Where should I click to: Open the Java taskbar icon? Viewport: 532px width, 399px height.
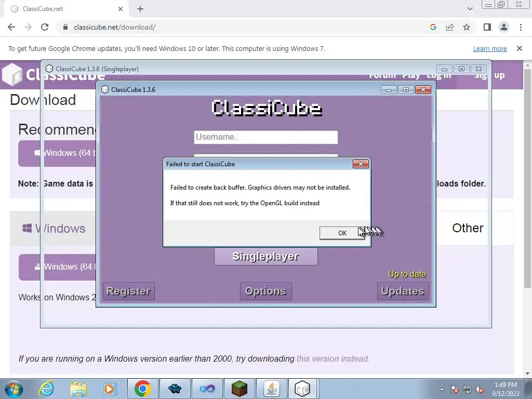(272, 389)
